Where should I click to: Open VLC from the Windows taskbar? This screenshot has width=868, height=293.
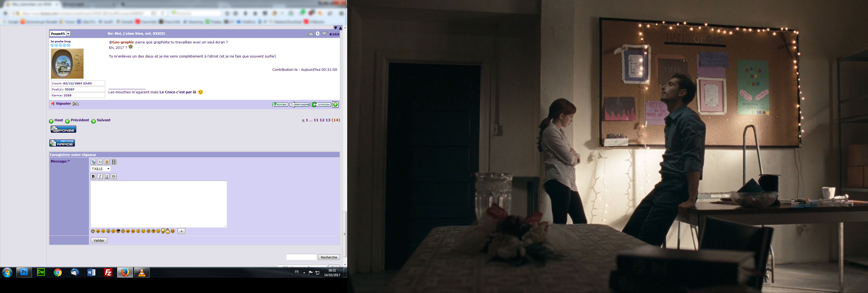142,272
